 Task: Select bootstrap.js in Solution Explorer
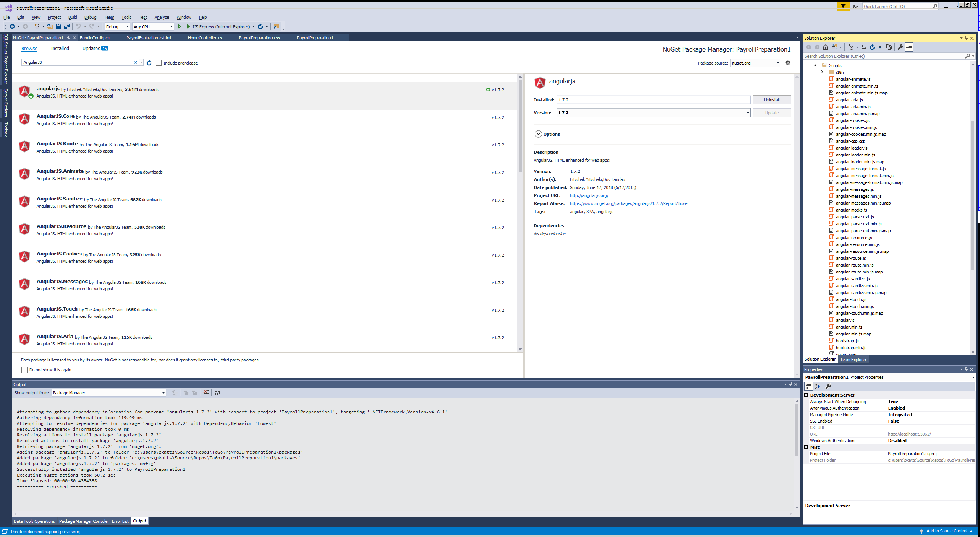pos(847,341)
